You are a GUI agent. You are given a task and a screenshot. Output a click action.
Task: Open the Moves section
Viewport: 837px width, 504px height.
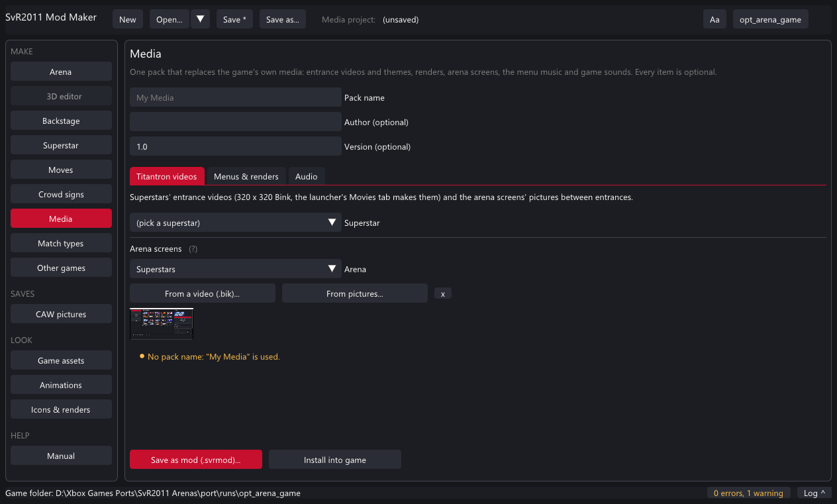click(61, 170)
